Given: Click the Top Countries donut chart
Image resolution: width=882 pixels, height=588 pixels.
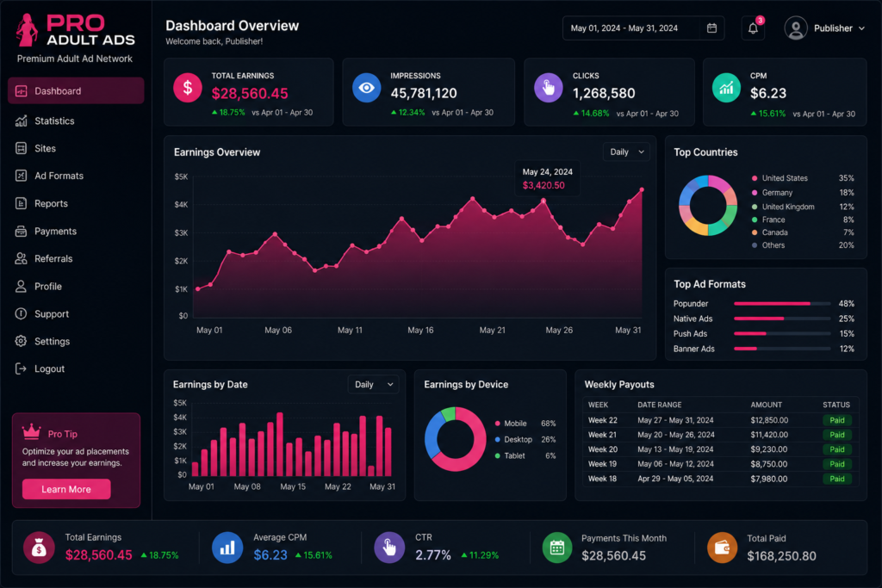Looking at the screenshot, I should click(x=708, y=205).
